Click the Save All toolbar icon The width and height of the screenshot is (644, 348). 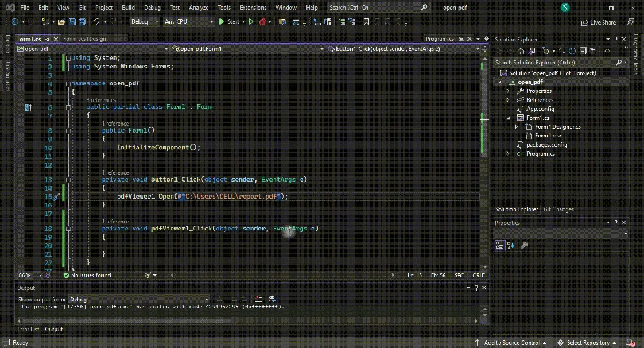point(83,22)
